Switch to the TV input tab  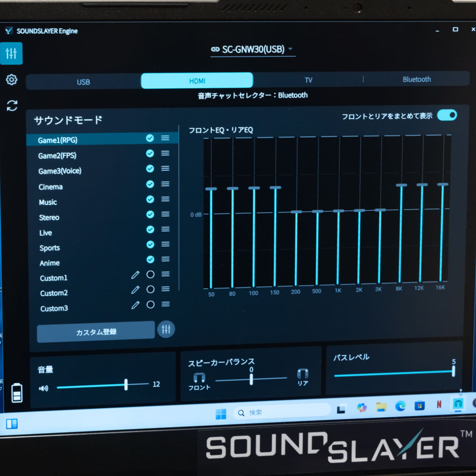tap(309, 80)
